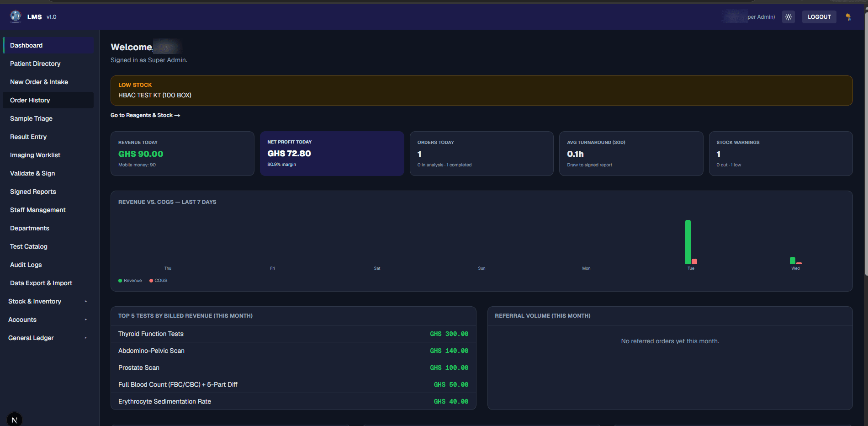Expand the Accounts section

[48, 319]
